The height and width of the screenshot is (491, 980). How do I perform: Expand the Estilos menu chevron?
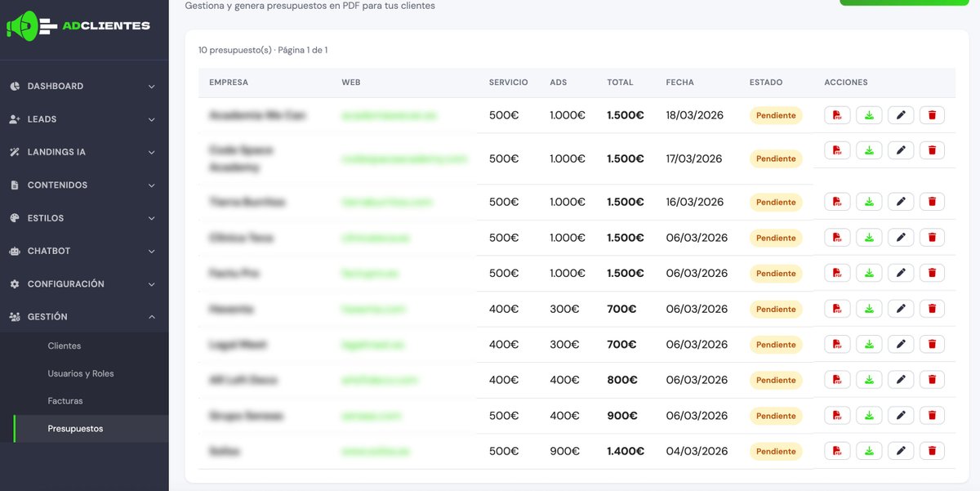(x=151, y=218)
